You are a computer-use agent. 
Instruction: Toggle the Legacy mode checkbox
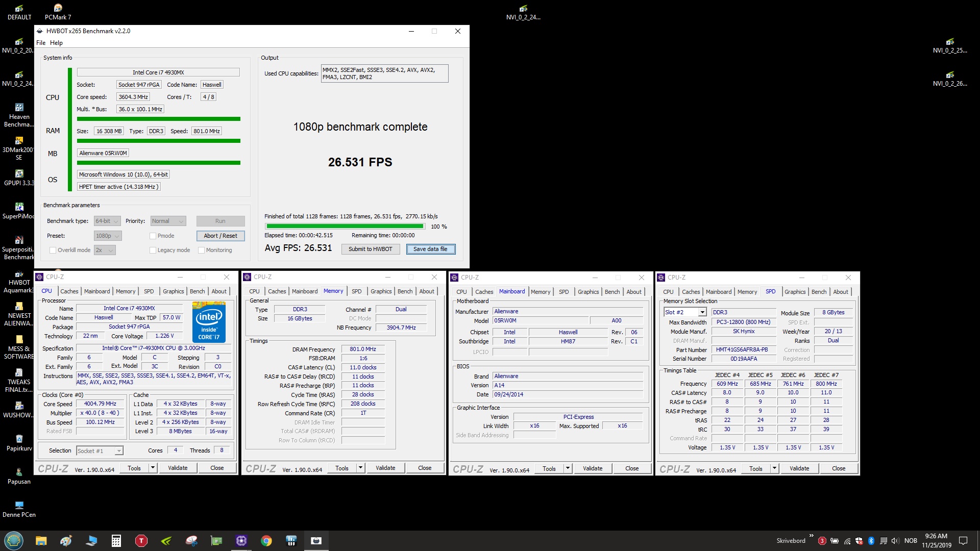point(153,250)
